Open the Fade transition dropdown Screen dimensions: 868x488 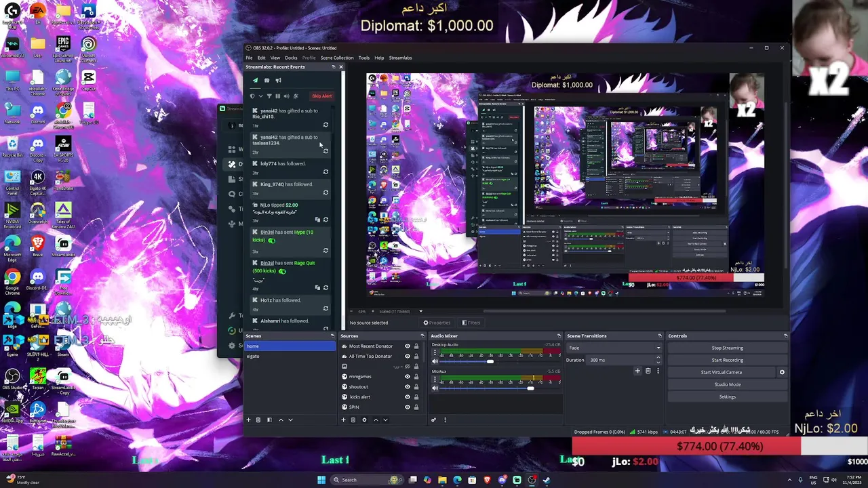coord(614,348)
